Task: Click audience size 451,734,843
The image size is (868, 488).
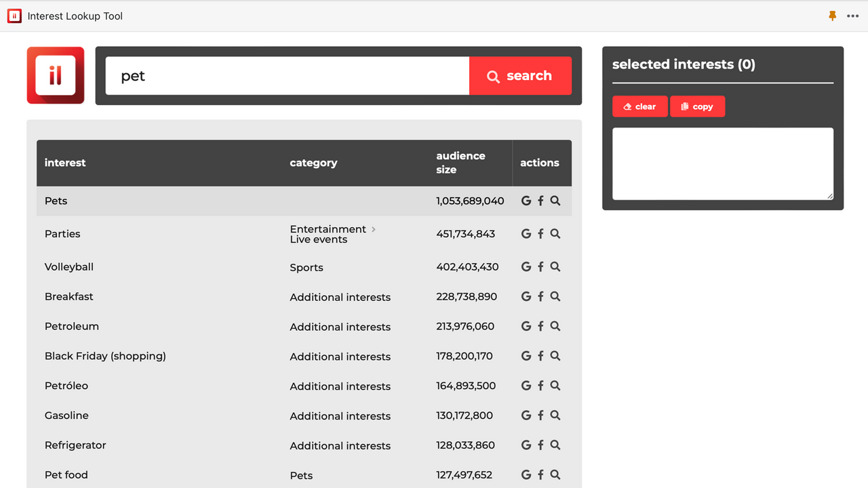Action: pyautogui.click(x=466, y=234)
